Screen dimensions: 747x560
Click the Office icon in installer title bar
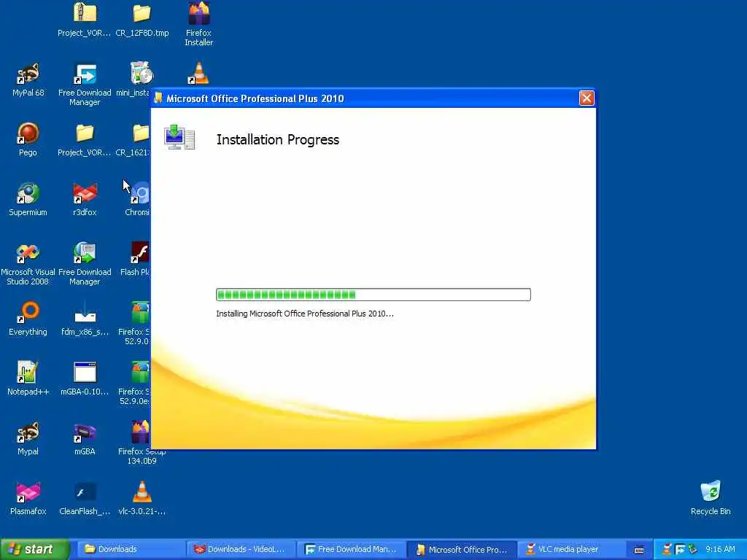click(x=158, y=98)
